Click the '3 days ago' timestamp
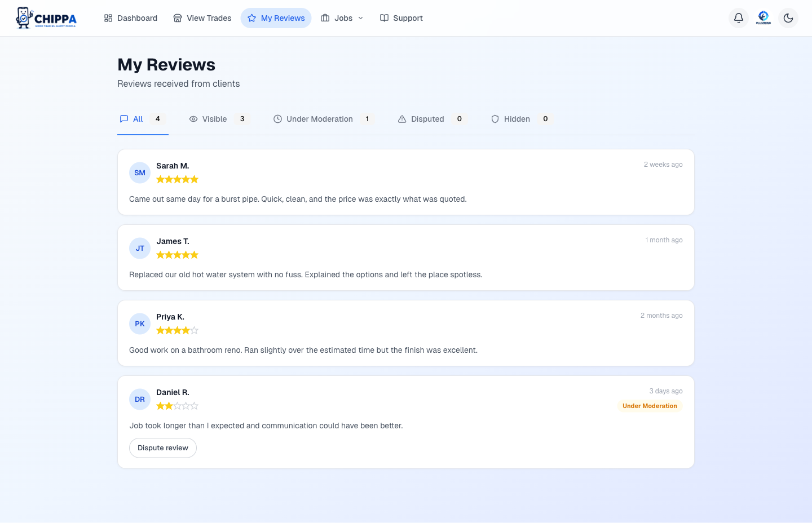Screen dimensions: 812x523 tap(666, 391)
